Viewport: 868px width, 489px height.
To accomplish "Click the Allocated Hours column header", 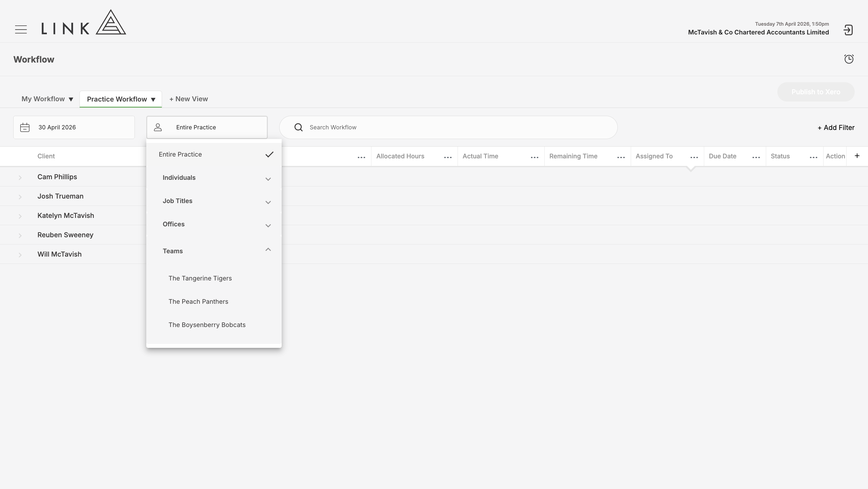I will (400, 156).
